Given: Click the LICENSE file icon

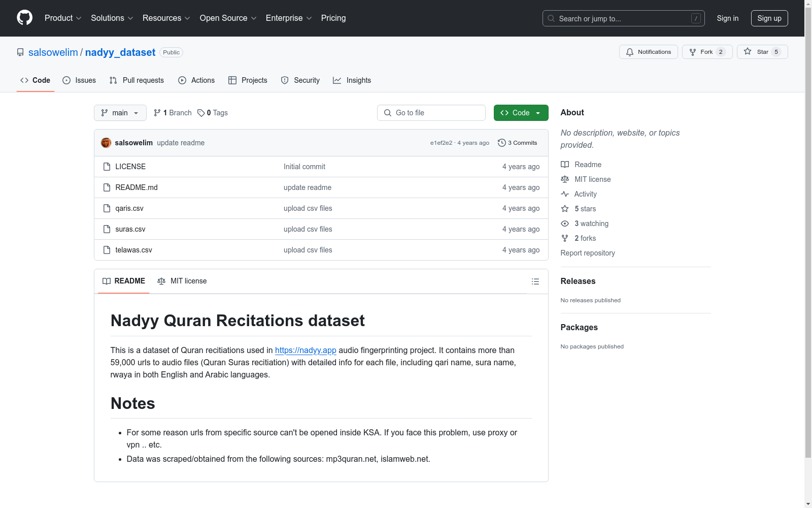Looking at the screenshot, I should coord(107,167).
